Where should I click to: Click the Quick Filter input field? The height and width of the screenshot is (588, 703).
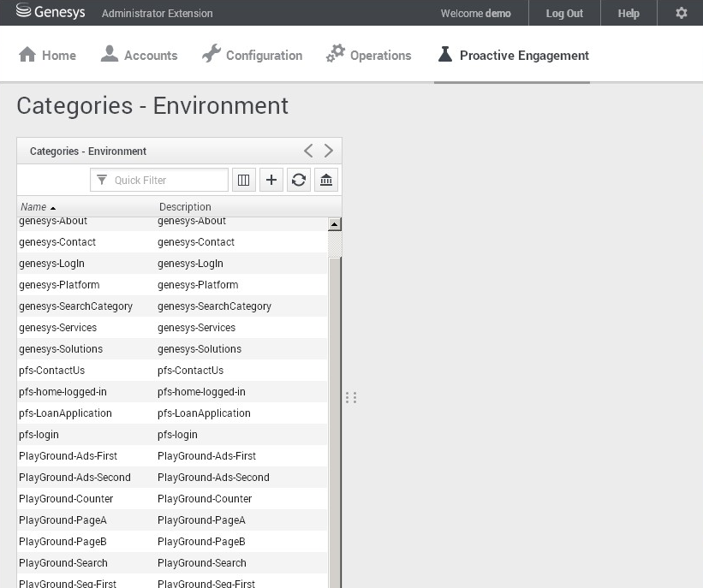(x=159, y=180)
